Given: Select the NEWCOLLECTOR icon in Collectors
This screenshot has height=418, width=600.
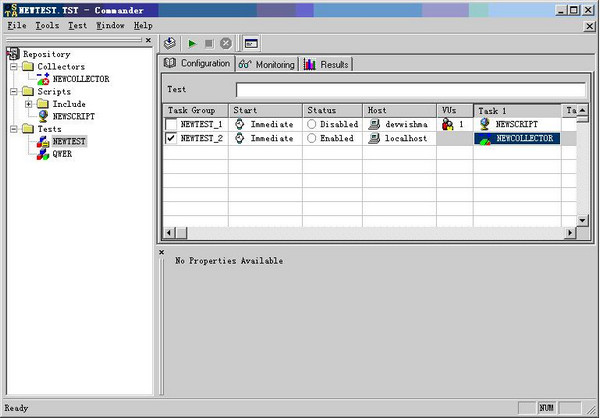Looking at the screenshot, I should click(43, 79).
